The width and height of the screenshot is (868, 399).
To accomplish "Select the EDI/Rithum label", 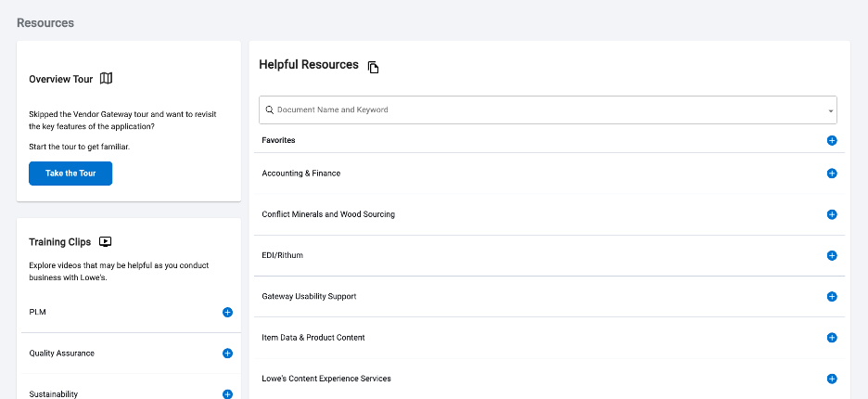I will click(282, 255).
